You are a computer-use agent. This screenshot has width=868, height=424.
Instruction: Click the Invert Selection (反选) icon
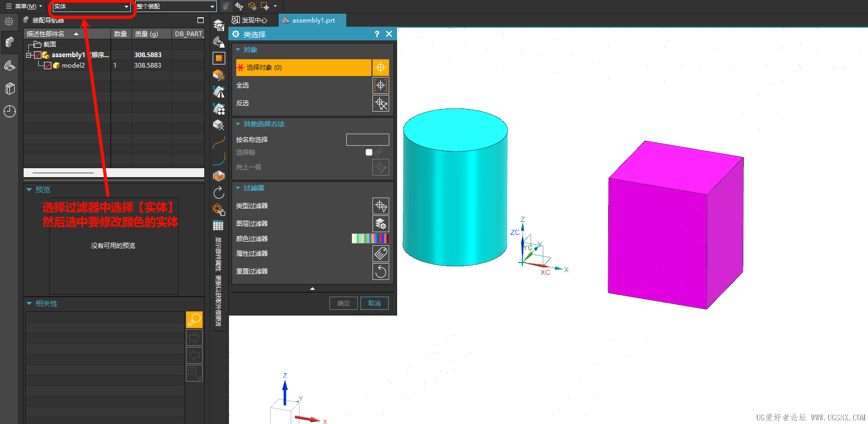click(x=380, y=103)
